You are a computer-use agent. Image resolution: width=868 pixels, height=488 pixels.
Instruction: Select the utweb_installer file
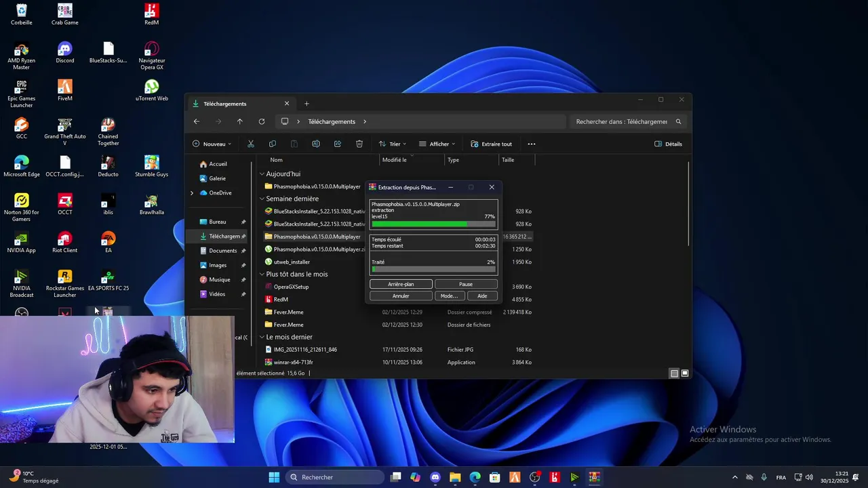click(x=292, y=262)
